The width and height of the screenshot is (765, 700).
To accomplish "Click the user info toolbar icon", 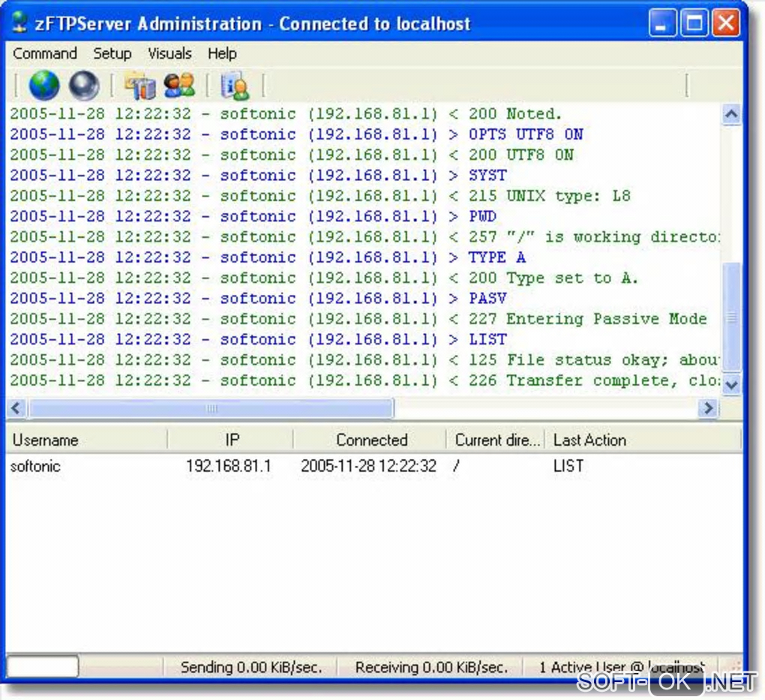I will pyautogui.click(x=235, y=86).
